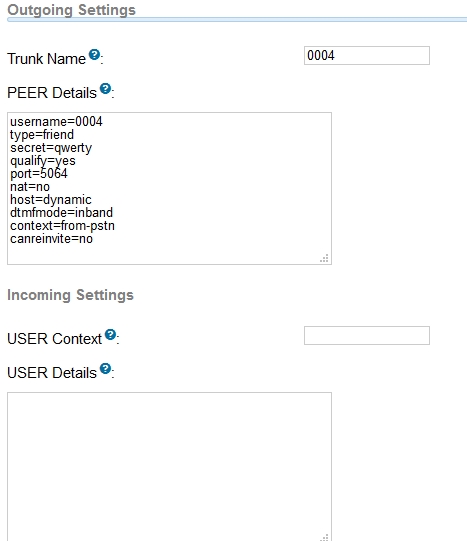Click the USER Context label text
Image resolution: width=467 pixels, height=541 pixels.
point(54,339)
